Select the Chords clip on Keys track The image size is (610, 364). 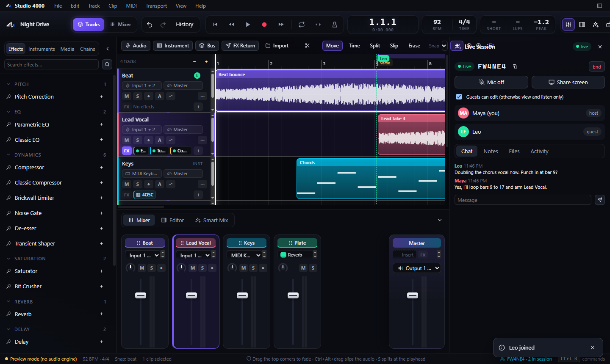point(371,178)
